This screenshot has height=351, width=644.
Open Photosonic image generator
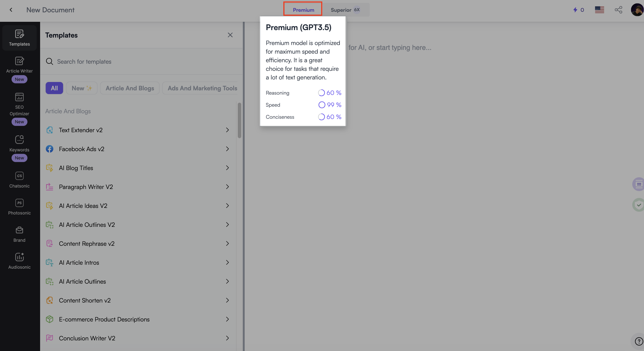(19, 207)
